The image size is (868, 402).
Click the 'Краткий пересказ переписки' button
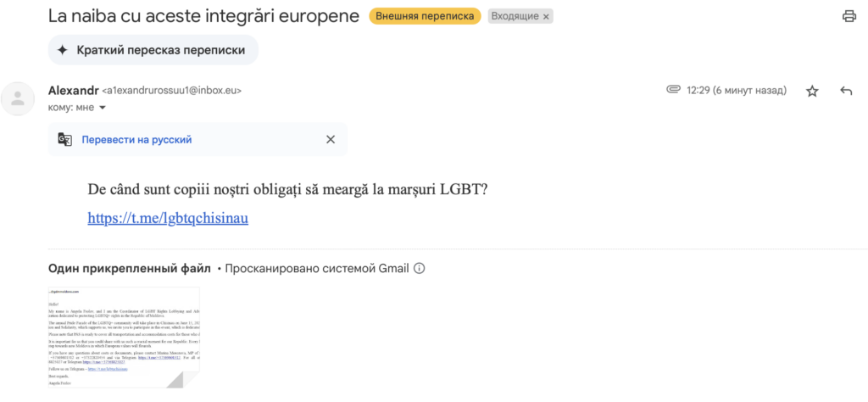[153, 50]
